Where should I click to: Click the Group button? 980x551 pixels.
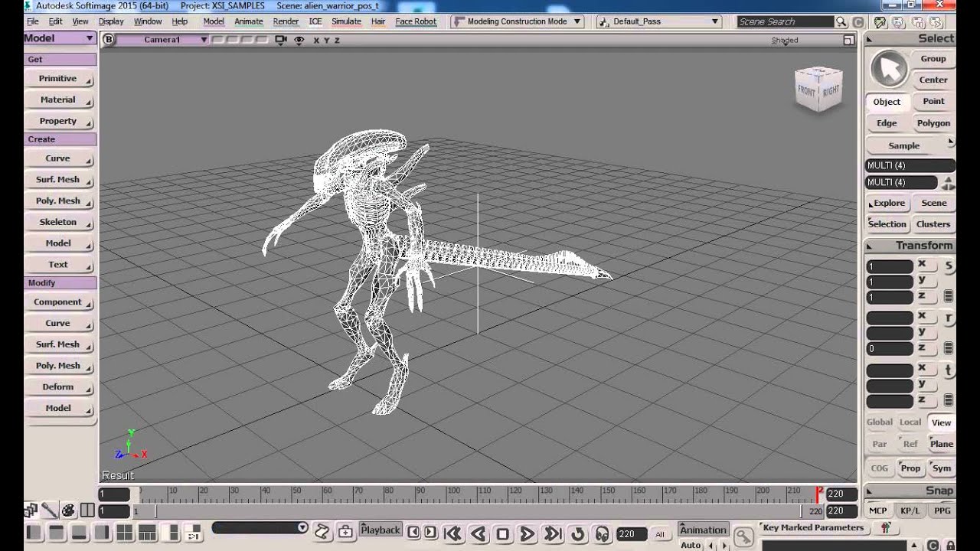(933, 59)
